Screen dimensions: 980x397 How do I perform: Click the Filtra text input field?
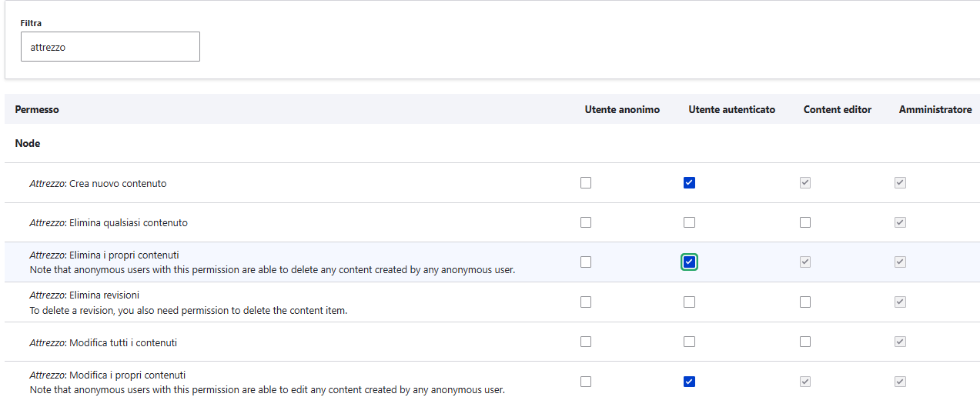click(110, 47)
